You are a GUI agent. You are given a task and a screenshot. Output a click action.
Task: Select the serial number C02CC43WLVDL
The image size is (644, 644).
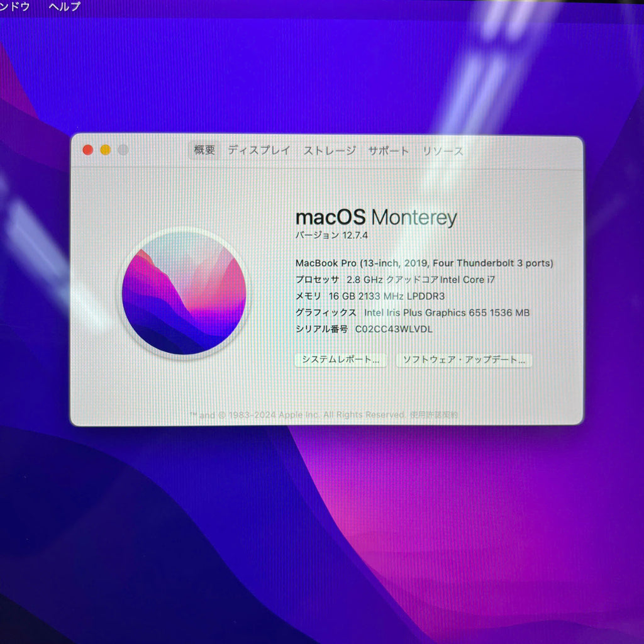(394, 330)
